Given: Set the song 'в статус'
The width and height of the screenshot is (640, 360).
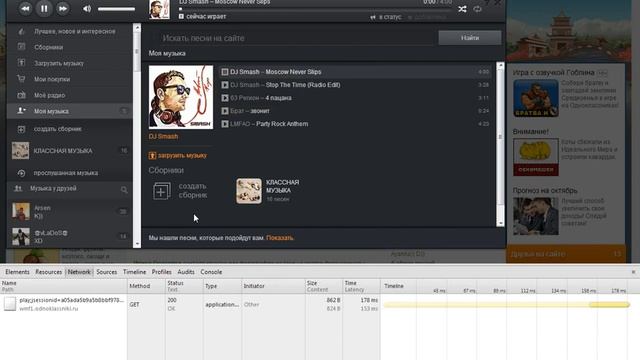Looking at the screenshot, I should (x=386, y=17).
